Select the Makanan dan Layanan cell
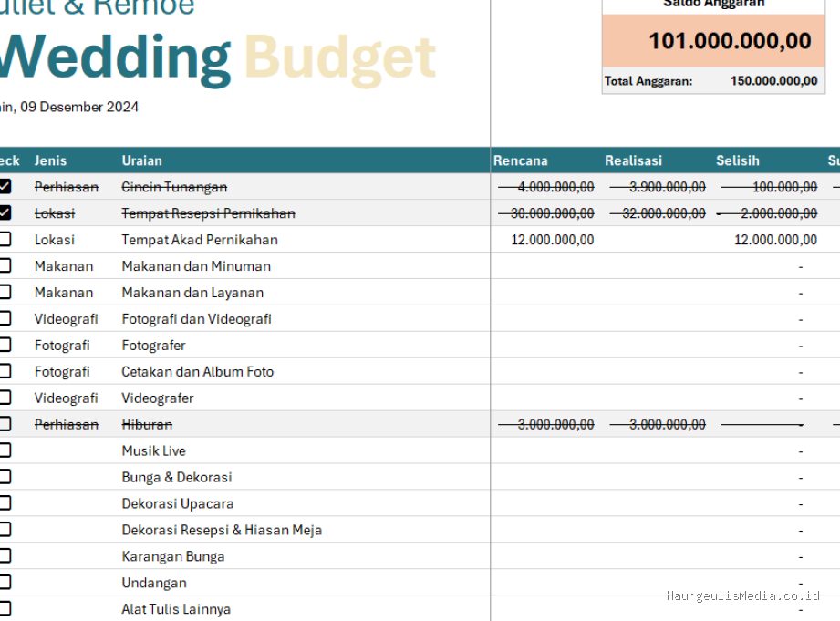The width and height of the screenshot is (840, 621). tap(192, 293)
